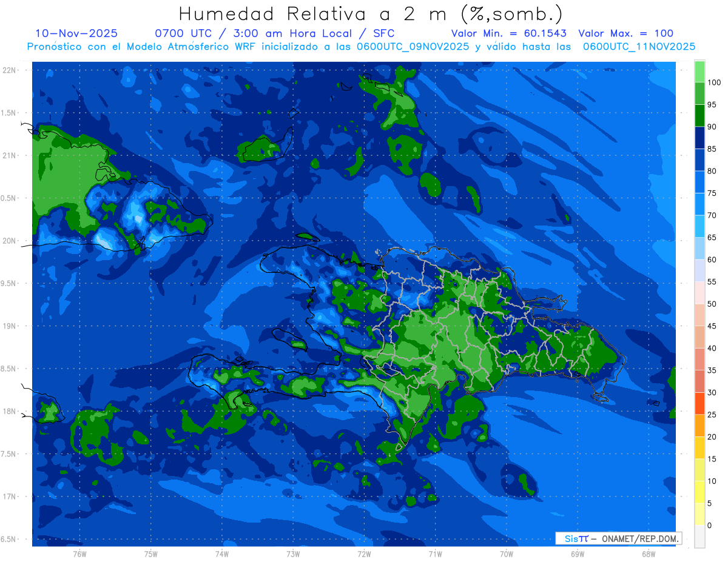Image resolution: width=728 pixels, height=562 pixels.
Task: Click the date text '10-Nov-2025'
Action: [x=76, y=33]
